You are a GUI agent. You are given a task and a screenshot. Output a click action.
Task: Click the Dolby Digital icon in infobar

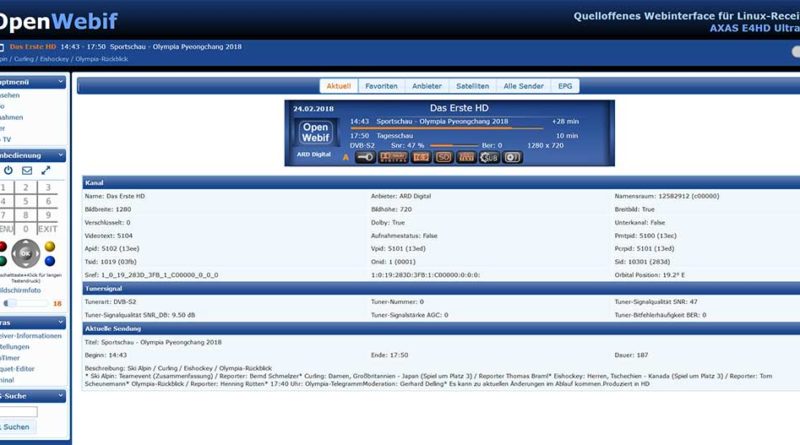[393, 157]
